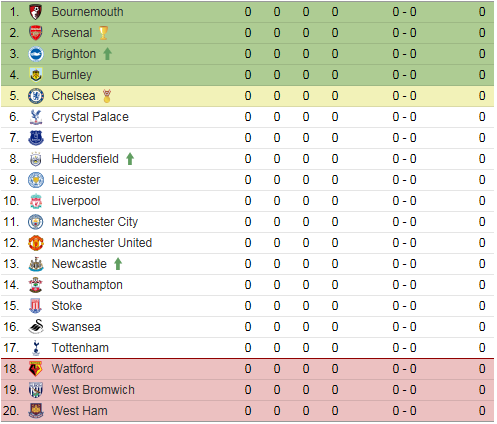Click the Everton club crest
Screen dimensions: 497x424
[x=36, y=138]
